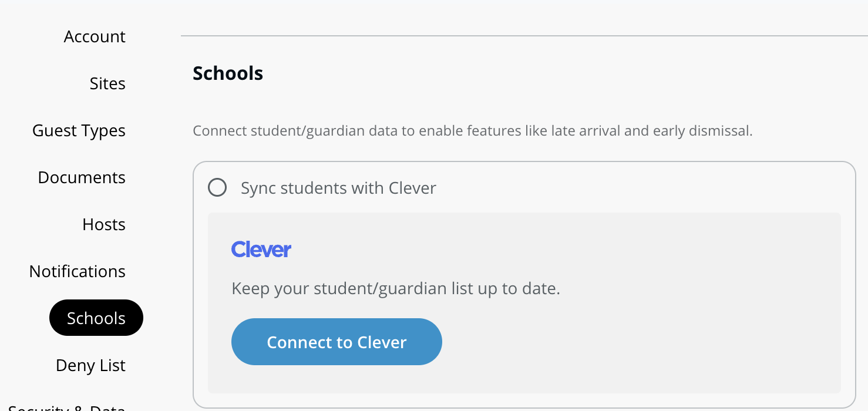Click the student/guardian data description text
The image size is (868, 411).
point(472,130)
